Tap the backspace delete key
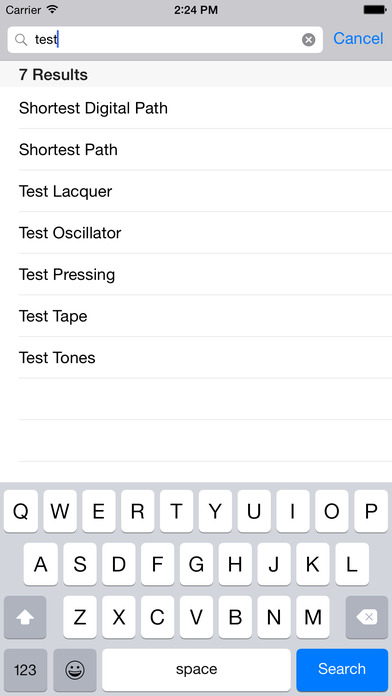Image resolution: width=392 pixels, height=696 pixels. click(367, 617)
